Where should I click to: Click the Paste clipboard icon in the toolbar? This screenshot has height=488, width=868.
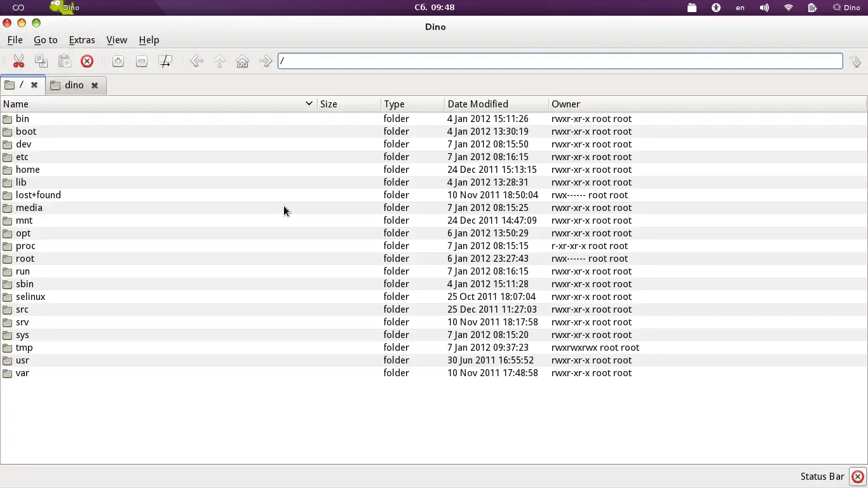tap(64, 61)
